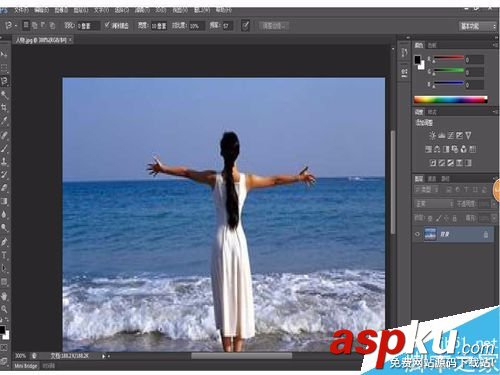
Task: Add Exposure adjustment icon
Action: (x=459, y=135)
